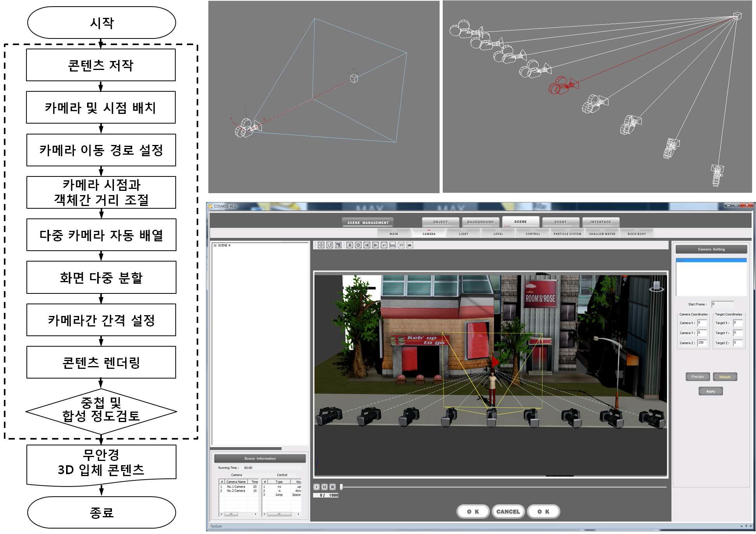The height and width of the screenshot is (534, 756).
Task: Play the scene timeline
Action: point(316,487)
